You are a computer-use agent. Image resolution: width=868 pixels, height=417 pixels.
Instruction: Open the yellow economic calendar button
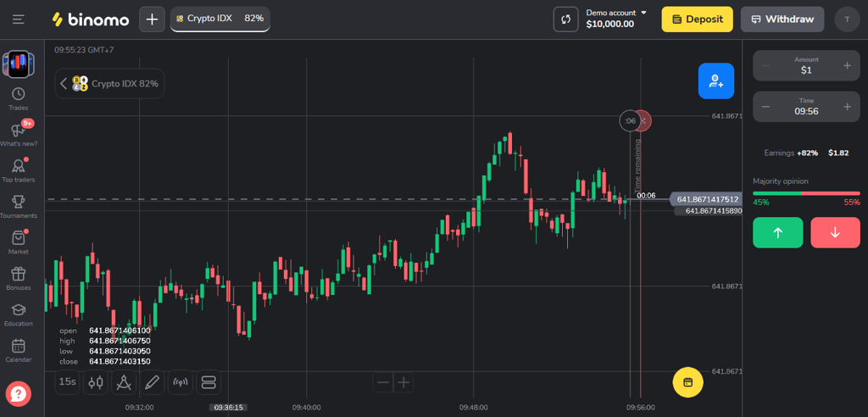[688, 382]
